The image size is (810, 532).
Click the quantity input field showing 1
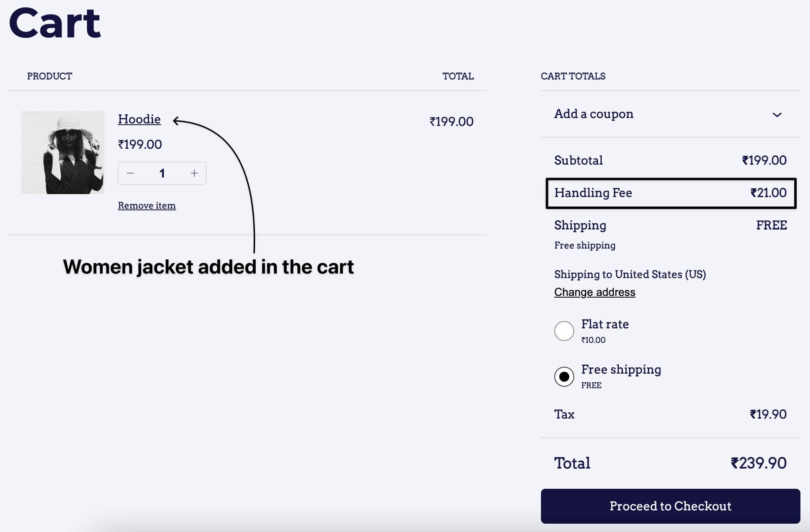point(162,173)
